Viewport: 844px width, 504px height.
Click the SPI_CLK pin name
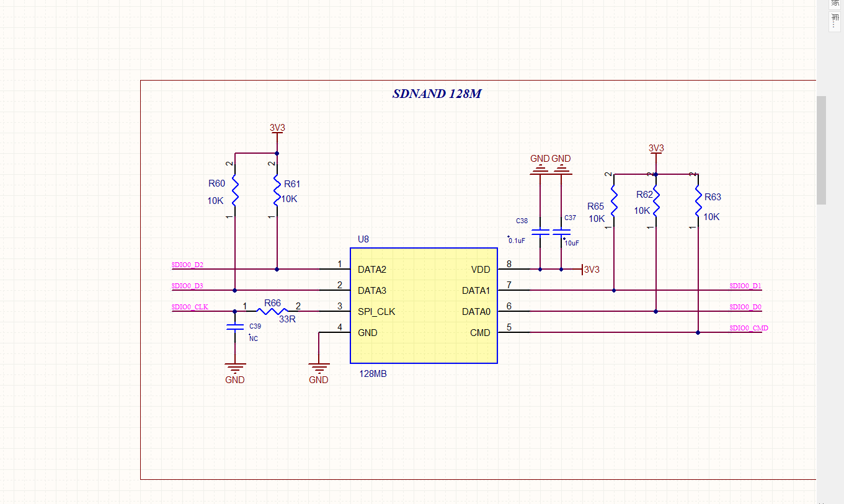coord(376,312)
